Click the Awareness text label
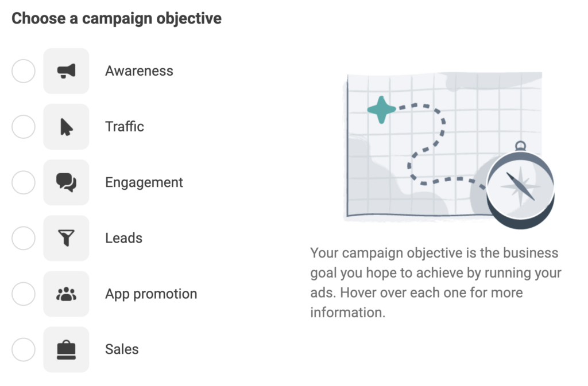The width and height of the screenshot is (588, 386). (x=139, y=71)
